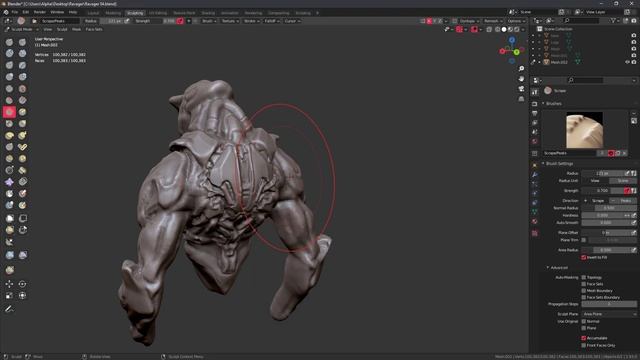Uncheck the Accumulate checkbox
Image resolution: width=640 pixels, height=360 pixels.
584,338
